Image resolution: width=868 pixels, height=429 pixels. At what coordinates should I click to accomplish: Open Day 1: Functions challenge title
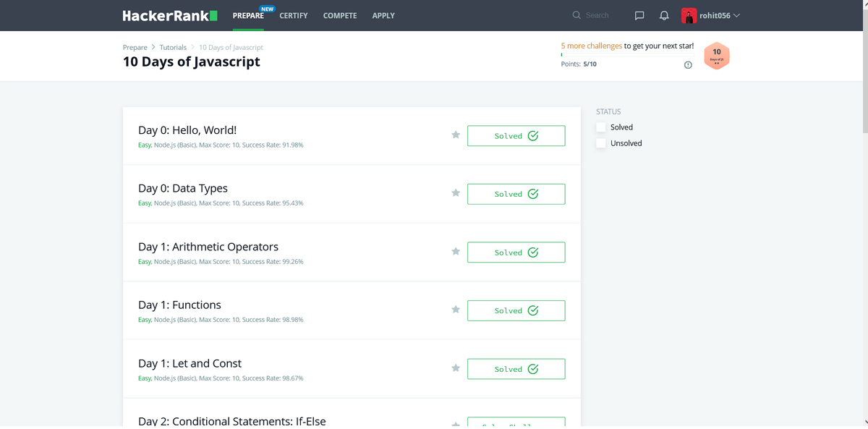pyautogui.click(x=180, y=305)
